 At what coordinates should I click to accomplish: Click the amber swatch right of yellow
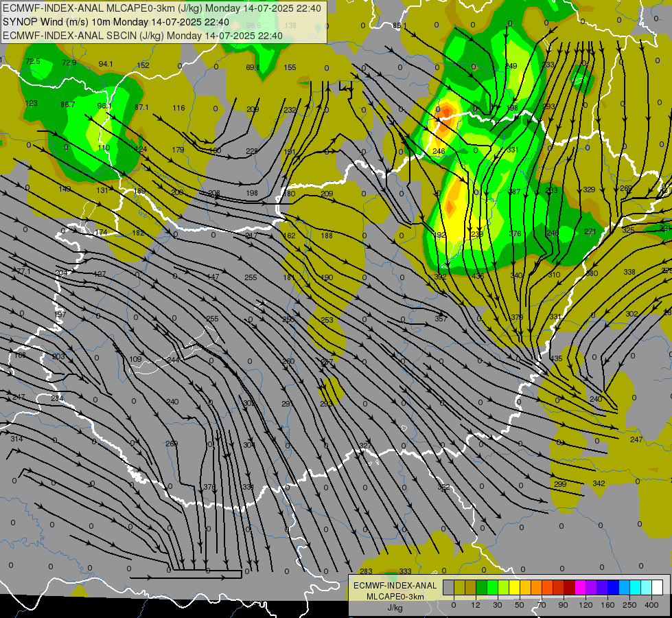(x=525, y=587)
